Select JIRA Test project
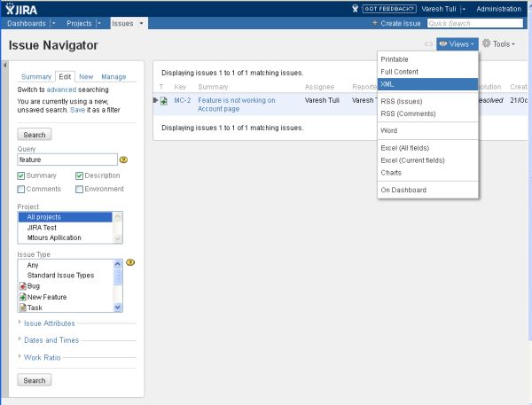 click(65, 228)
